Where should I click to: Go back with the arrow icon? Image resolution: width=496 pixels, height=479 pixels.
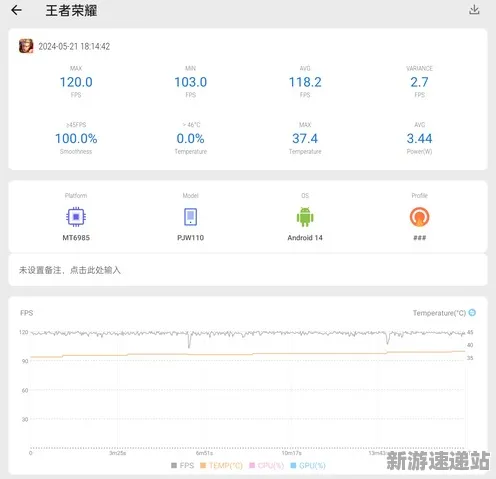16,10
